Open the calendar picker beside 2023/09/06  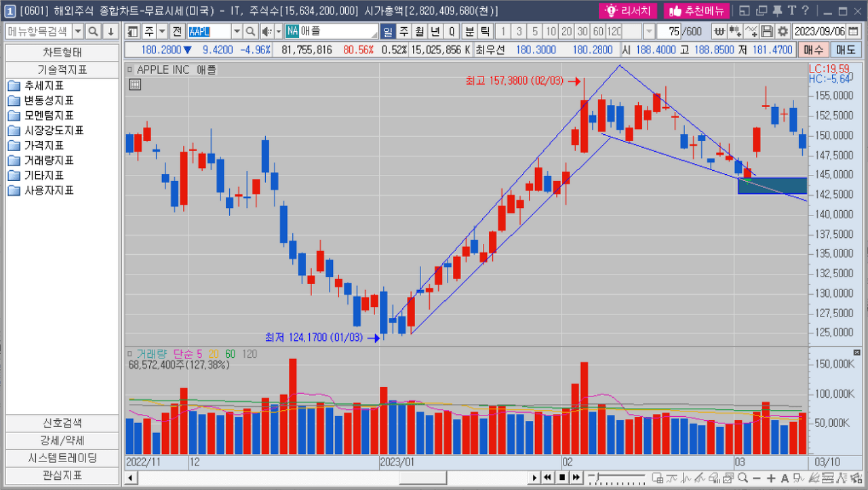854,32
